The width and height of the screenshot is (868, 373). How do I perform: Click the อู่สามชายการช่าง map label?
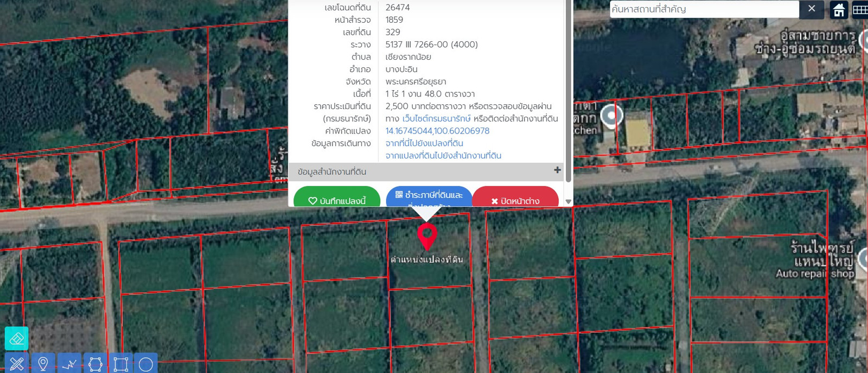(807, 42)
